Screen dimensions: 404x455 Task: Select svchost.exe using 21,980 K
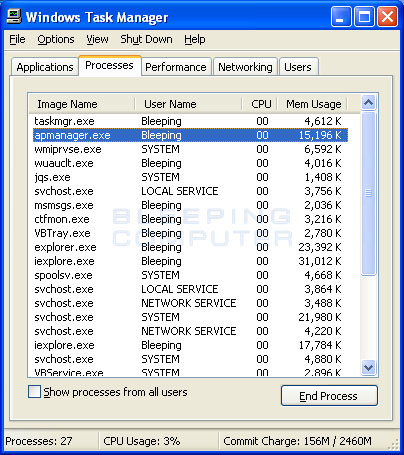pyautogui.click(x=190, y=317)
